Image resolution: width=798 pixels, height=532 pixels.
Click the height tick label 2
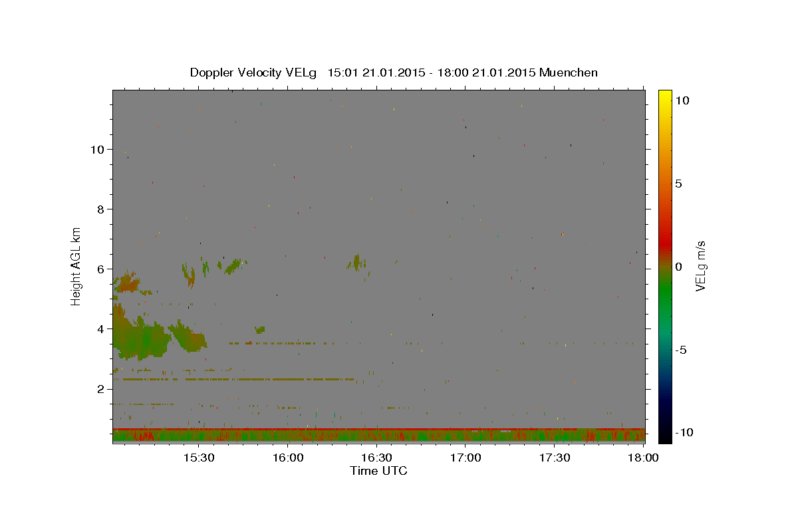[100, 388]
